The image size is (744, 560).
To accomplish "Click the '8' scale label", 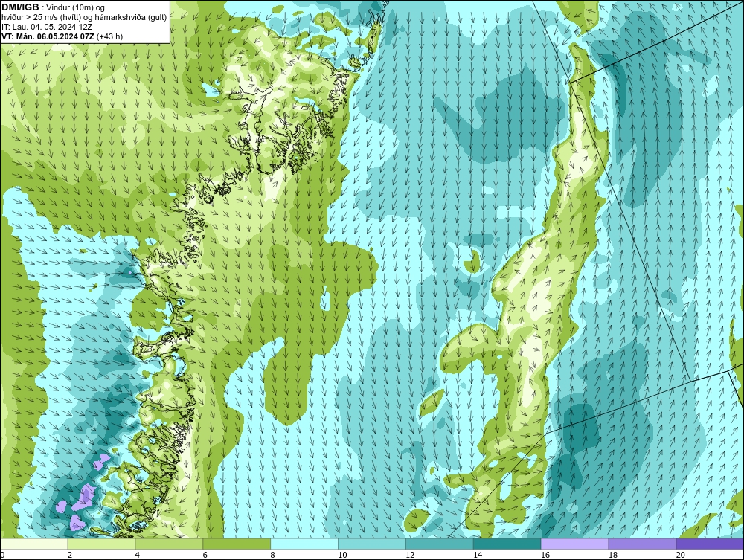I will [x=272, y=555].
